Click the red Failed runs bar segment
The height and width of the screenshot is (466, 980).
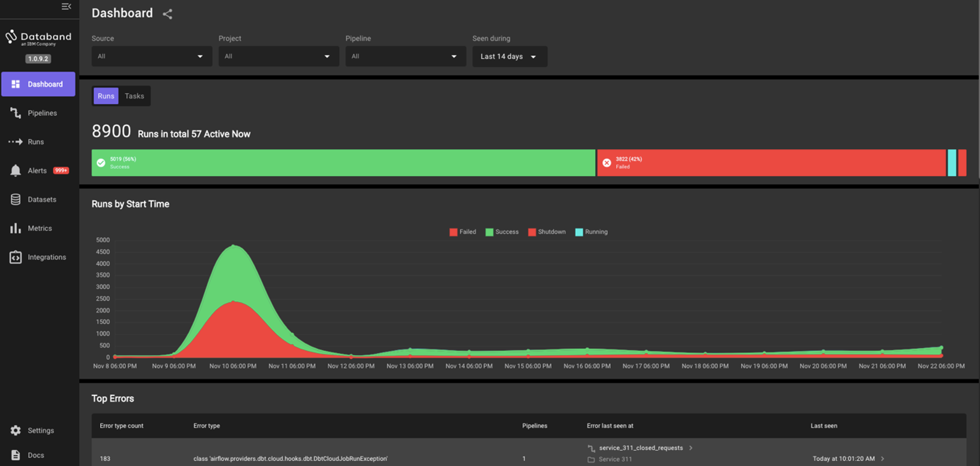pyautogui.click(x=771, y=163)
